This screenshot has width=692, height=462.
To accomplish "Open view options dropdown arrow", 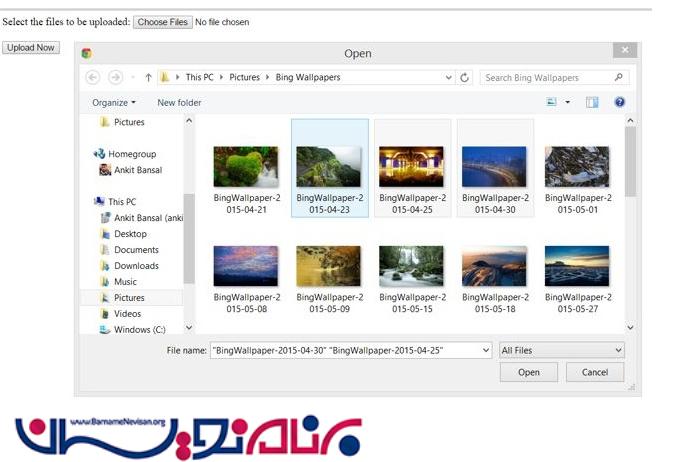I will pos(568,102).
